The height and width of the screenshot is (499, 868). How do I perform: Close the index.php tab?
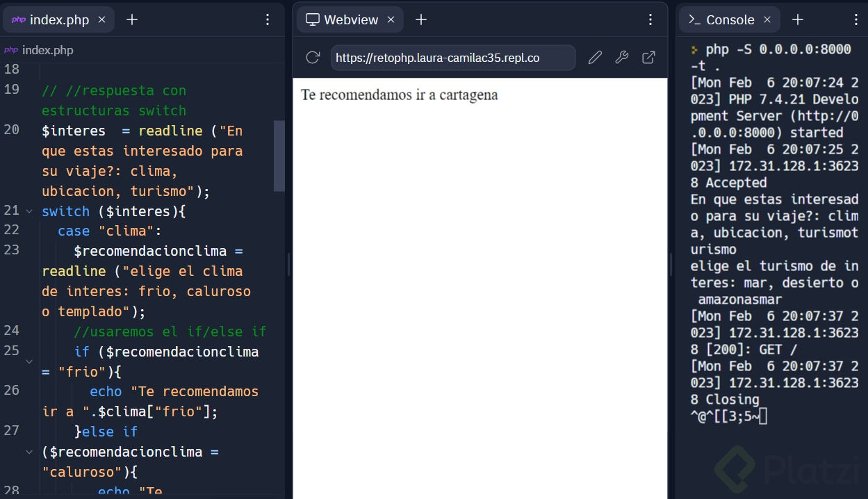pyautogui.click(x=101, y=19)
